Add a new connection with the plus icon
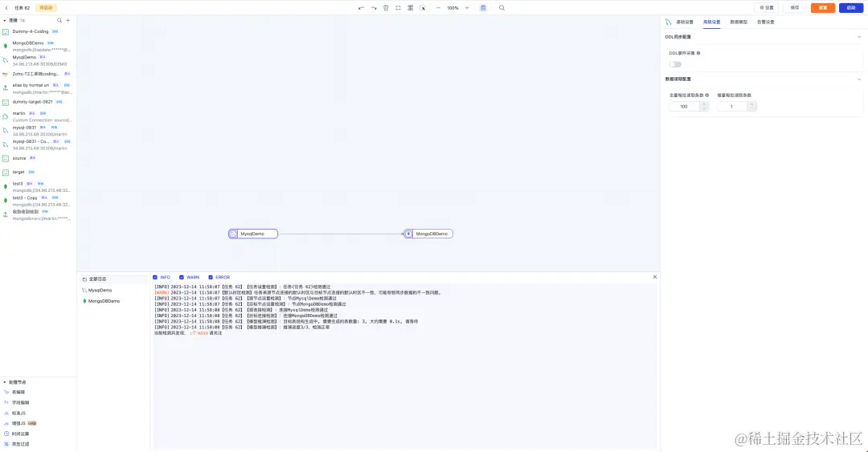Screen dimensions: 868x452 68,20
